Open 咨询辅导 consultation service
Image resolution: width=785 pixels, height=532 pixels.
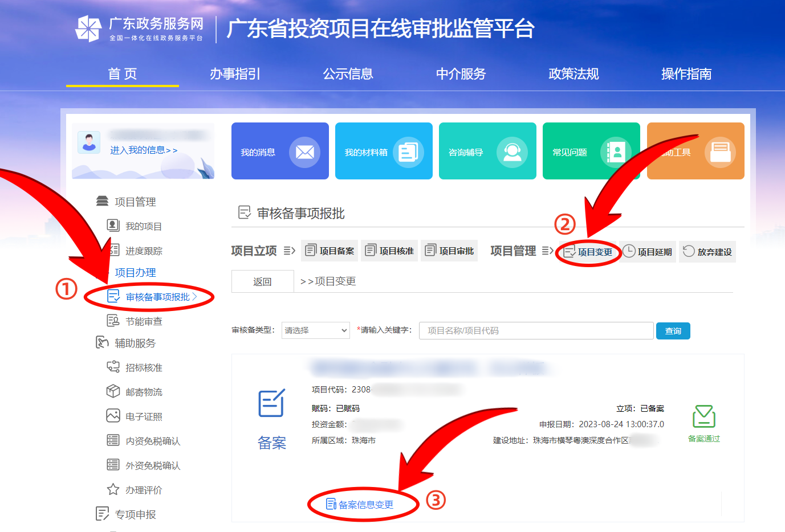[x=487, y=151]
